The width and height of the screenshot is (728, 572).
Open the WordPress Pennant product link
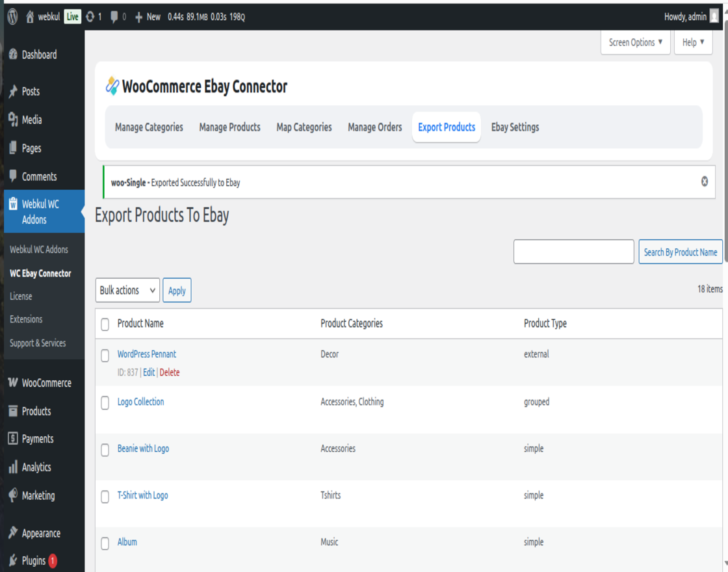147,354
